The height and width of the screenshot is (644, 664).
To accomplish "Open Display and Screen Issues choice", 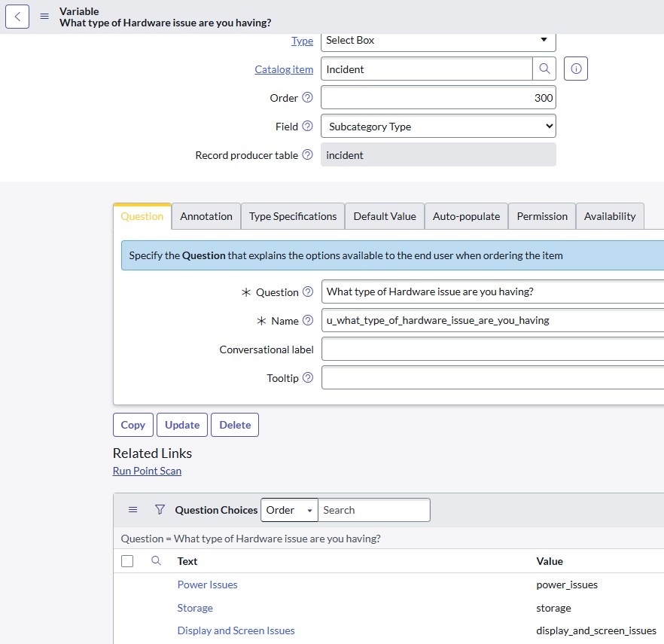I will 236,631.
